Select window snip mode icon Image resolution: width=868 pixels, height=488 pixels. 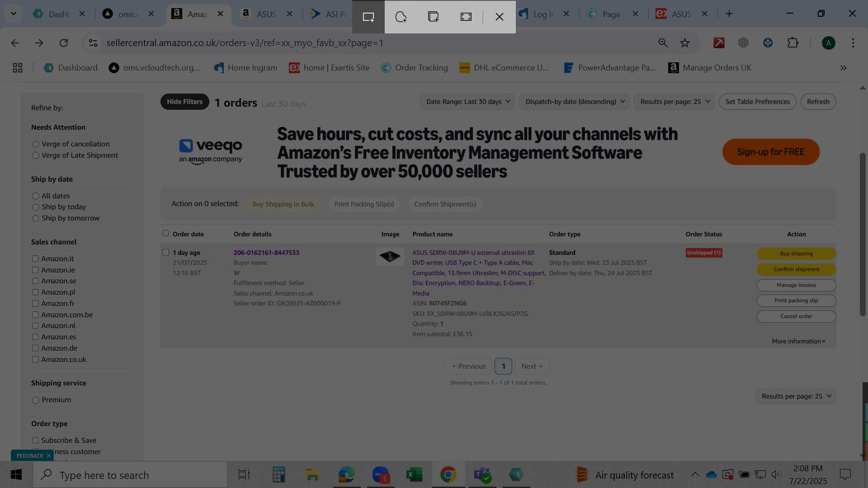click(x=434, y=17)
